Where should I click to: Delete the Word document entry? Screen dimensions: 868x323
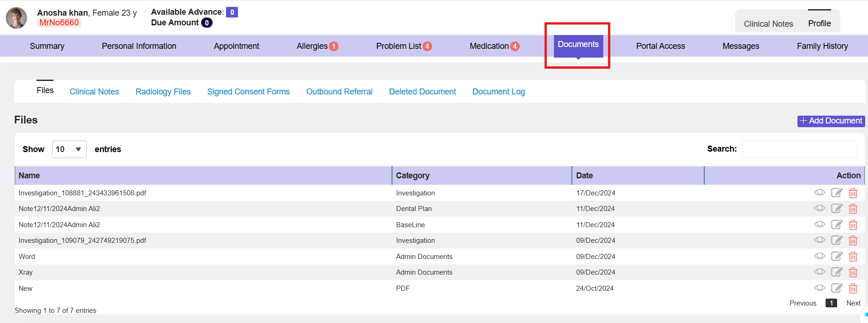pos(853,257)
